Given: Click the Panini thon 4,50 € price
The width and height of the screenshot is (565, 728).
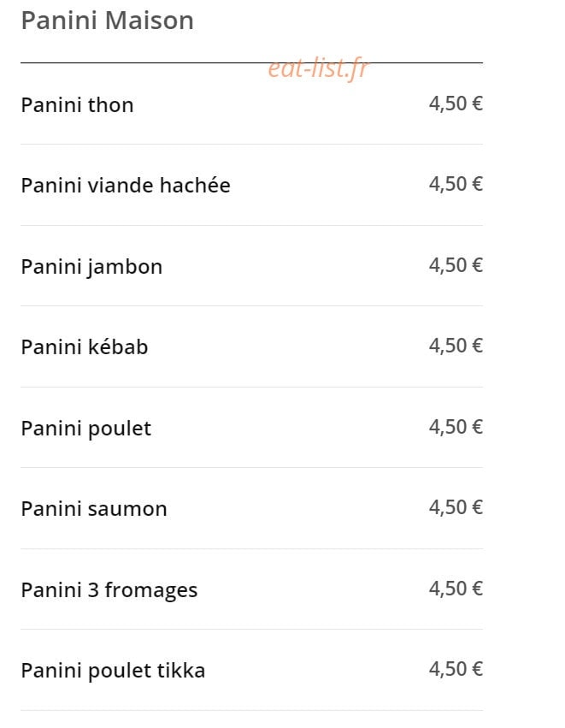Looking at the screenshot, I should 456,104.
